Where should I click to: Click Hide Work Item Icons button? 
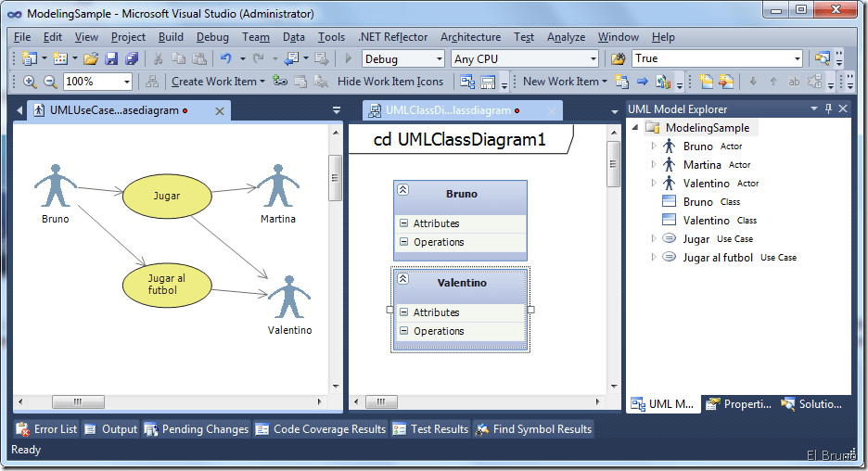pos(390,82)
